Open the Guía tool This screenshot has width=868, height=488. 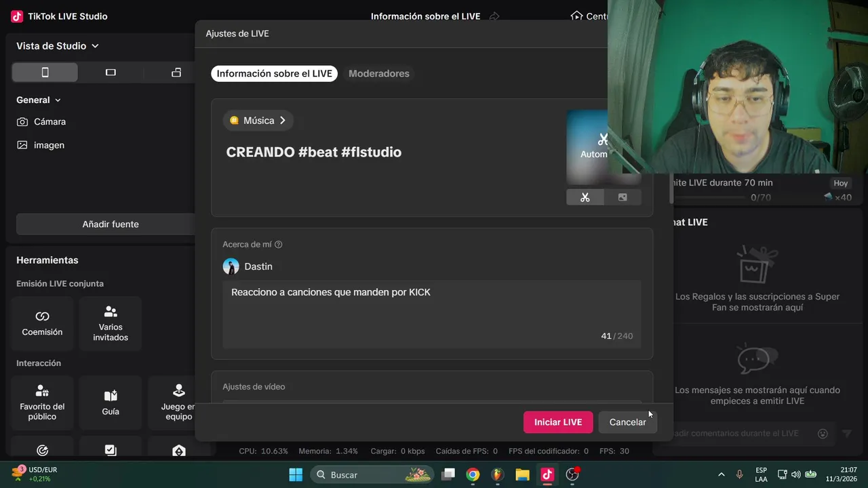point(111,403)
